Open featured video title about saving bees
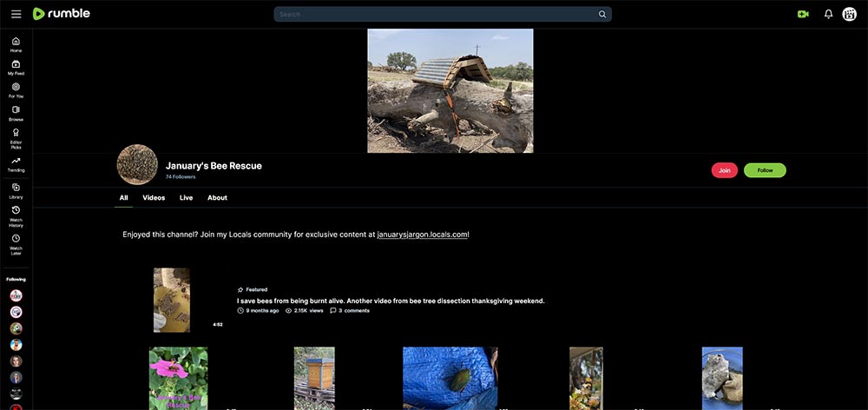The image size is (868, 410). point(391,301)
